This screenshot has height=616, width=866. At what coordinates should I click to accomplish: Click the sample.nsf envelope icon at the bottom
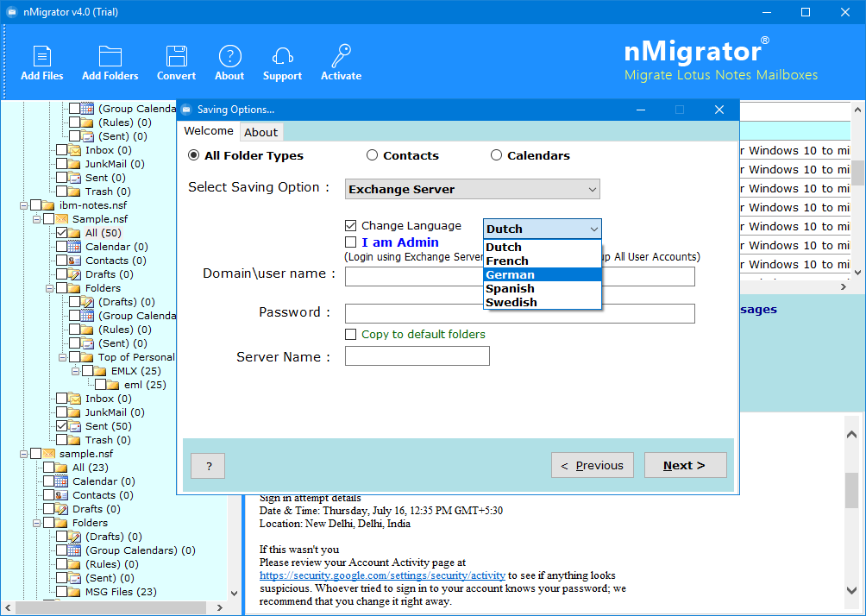pos(48,454)
